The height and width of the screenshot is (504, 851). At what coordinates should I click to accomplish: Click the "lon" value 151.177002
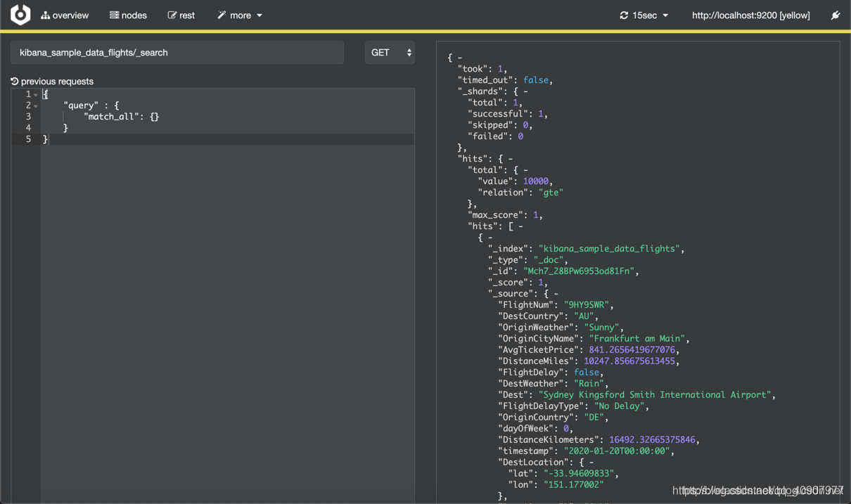574,485
